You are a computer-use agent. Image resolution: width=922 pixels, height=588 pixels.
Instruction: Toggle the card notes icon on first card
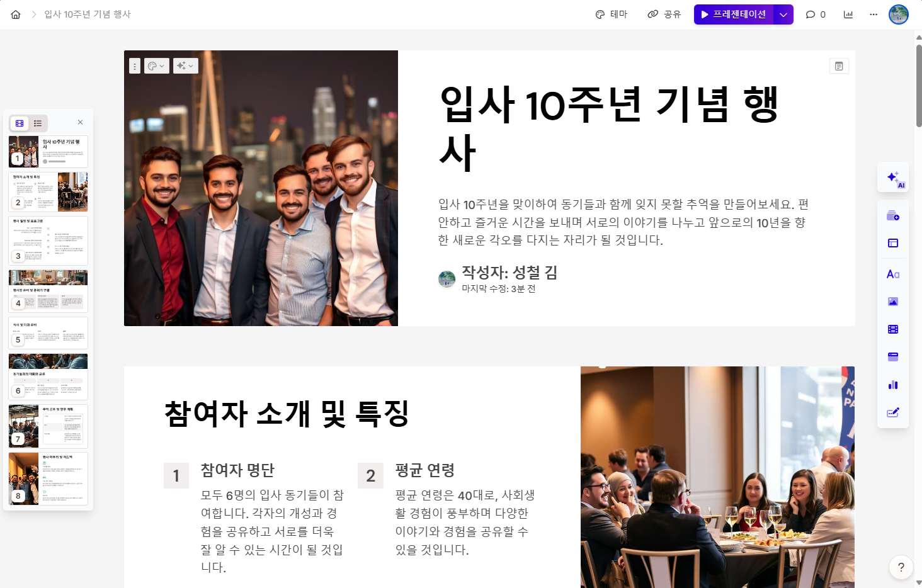(839, 66)
